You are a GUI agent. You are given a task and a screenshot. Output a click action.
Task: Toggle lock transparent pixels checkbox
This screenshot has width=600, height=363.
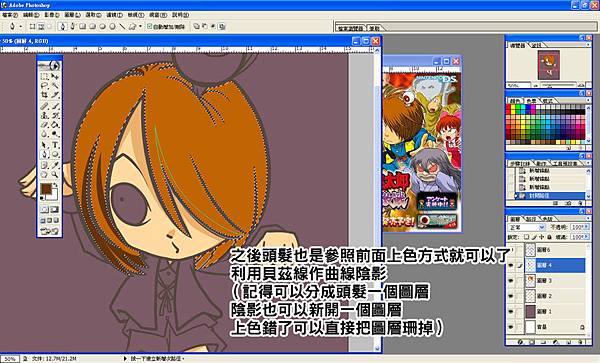coord(527,237)
